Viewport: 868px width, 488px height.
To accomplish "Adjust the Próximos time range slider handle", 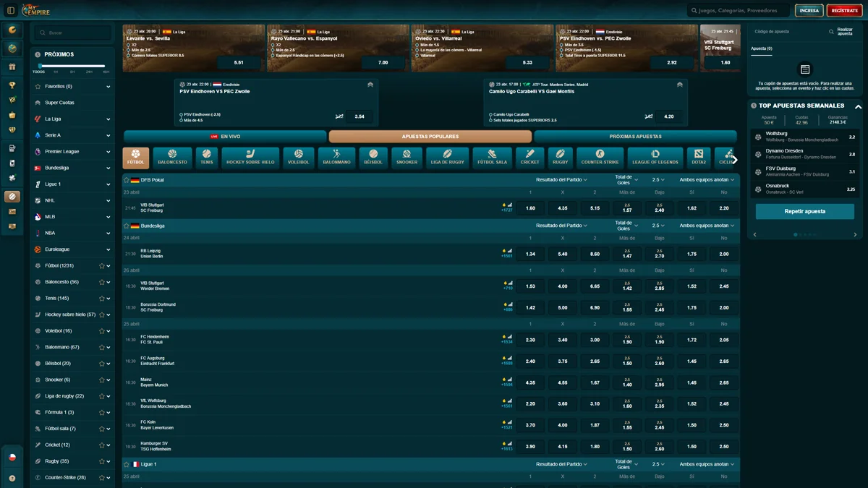I will point(39,66).
